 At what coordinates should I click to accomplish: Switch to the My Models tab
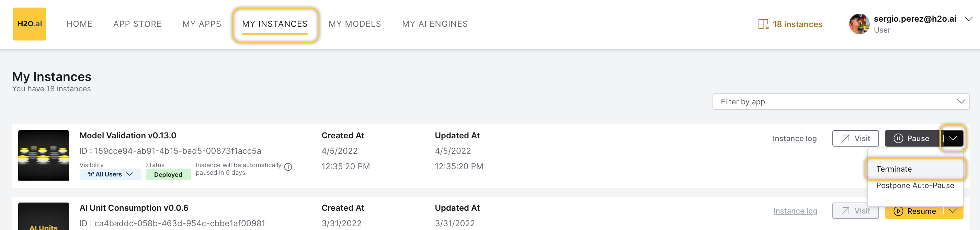tap(355, 24)
